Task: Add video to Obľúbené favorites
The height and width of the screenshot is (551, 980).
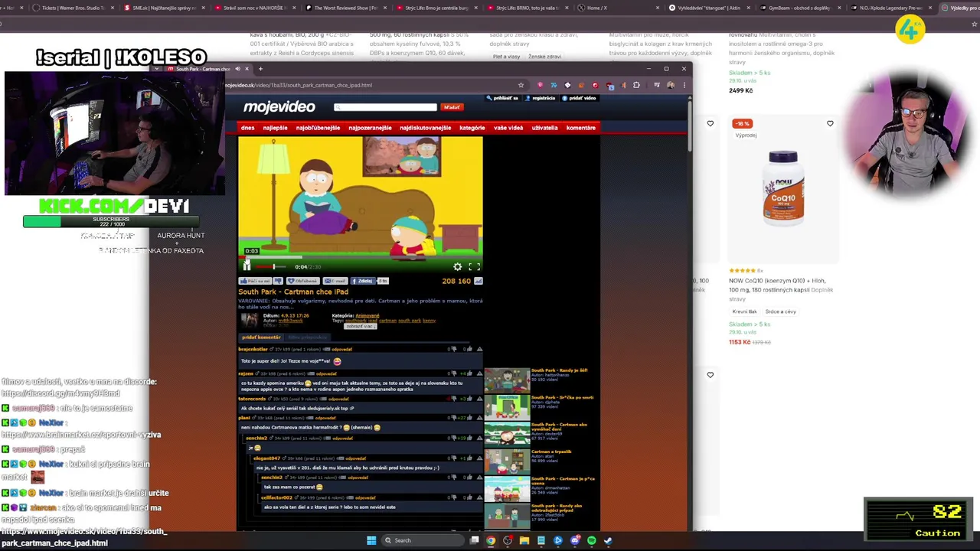Action: (303, 281)
